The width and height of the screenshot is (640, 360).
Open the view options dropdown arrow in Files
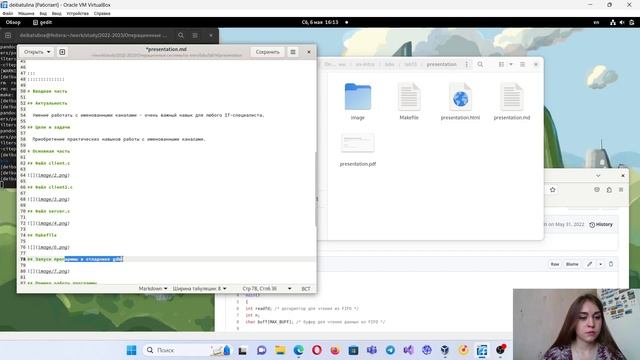(511, 64)
